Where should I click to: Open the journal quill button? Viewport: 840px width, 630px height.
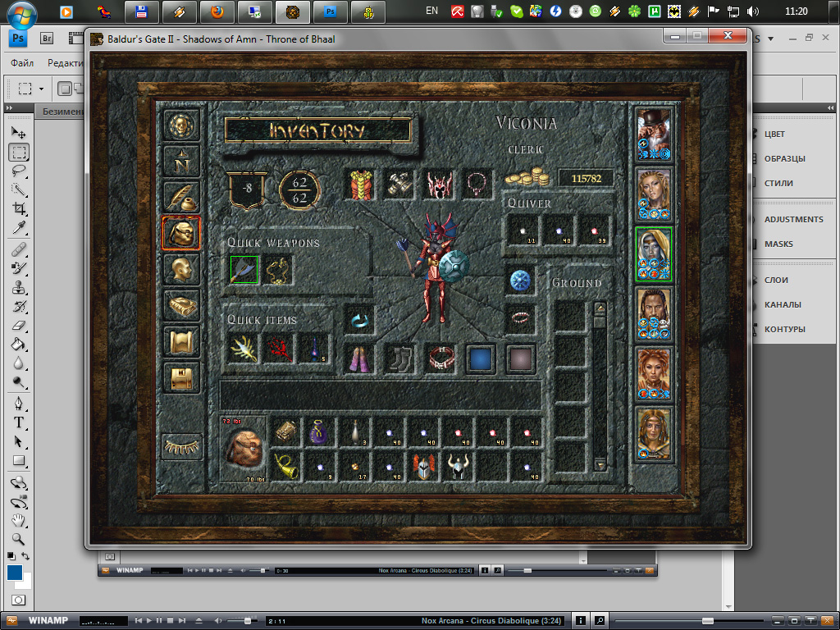coord(181,198)
